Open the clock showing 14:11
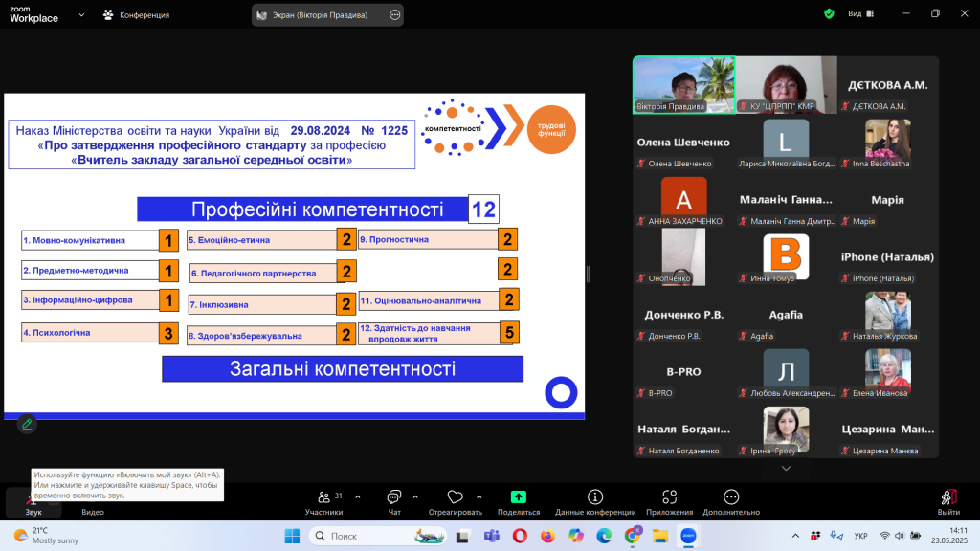The image size is (980, 551). 948,536
